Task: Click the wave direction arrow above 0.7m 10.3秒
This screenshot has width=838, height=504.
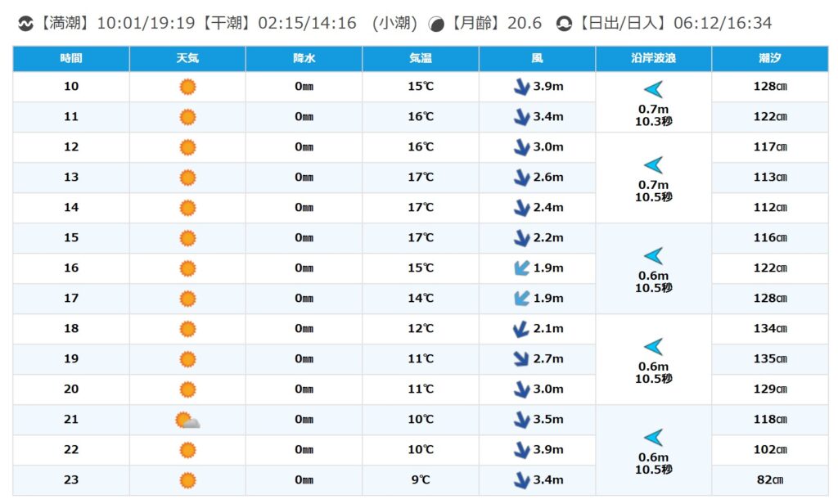Action: point(653,90)
